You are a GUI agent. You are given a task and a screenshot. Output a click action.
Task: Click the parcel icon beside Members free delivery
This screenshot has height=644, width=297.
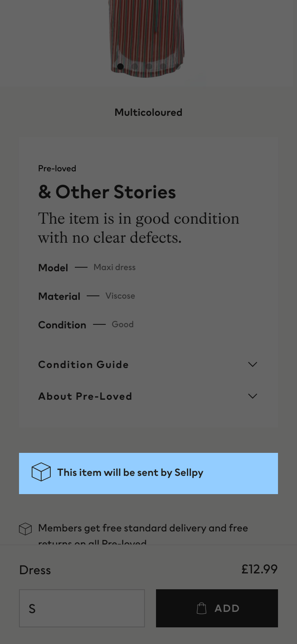[25, 529]
